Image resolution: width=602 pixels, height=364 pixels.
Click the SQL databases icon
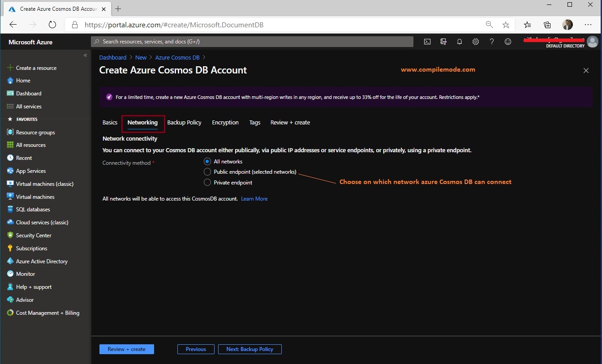10,210
